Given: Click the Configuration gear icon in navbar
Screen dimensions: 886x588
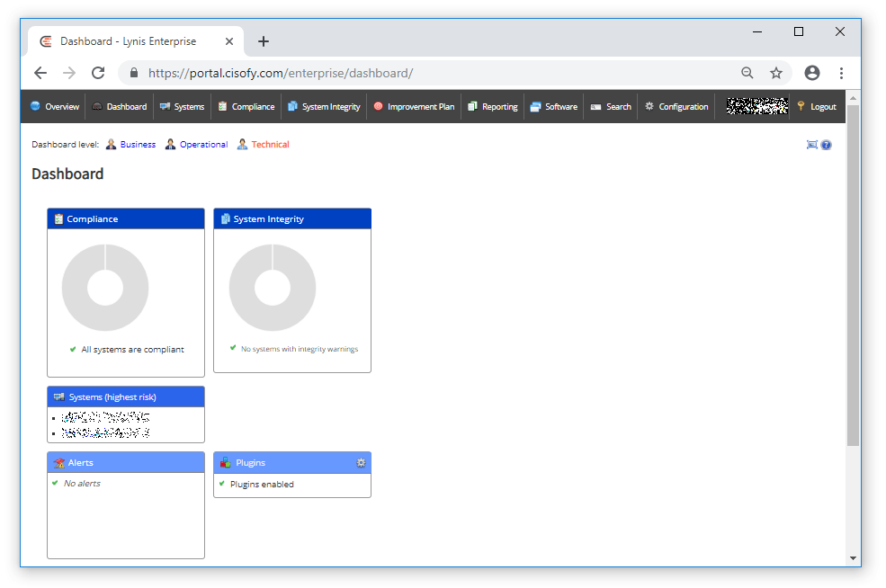Looking at the screenshot, I should click(x=649, y=105).
